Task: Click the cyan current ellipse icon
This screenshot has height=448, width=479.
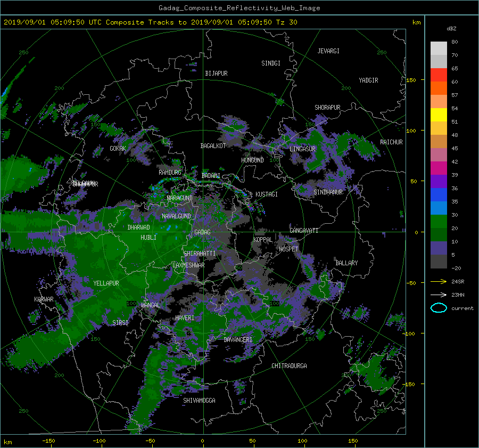Action: [439, 308]
